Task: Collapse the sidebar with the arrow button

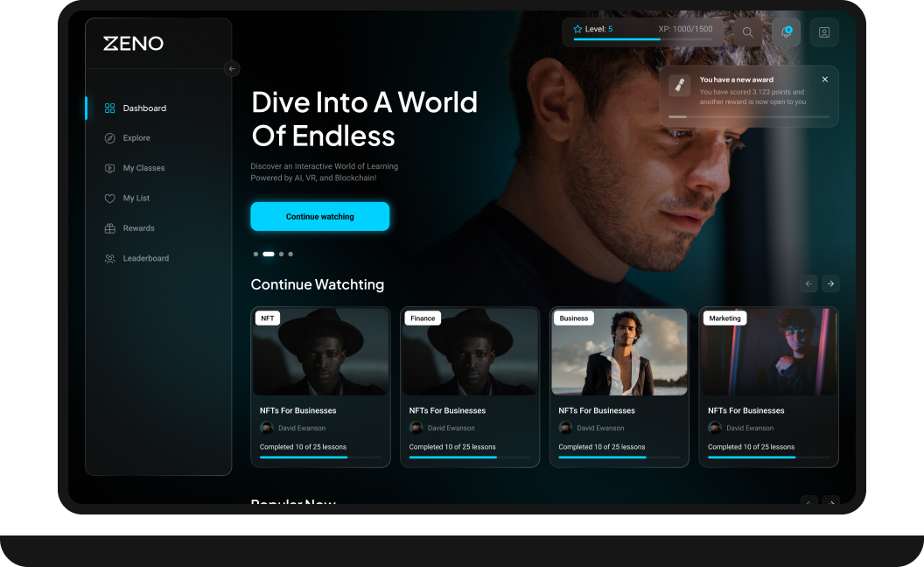Action: 232,68
